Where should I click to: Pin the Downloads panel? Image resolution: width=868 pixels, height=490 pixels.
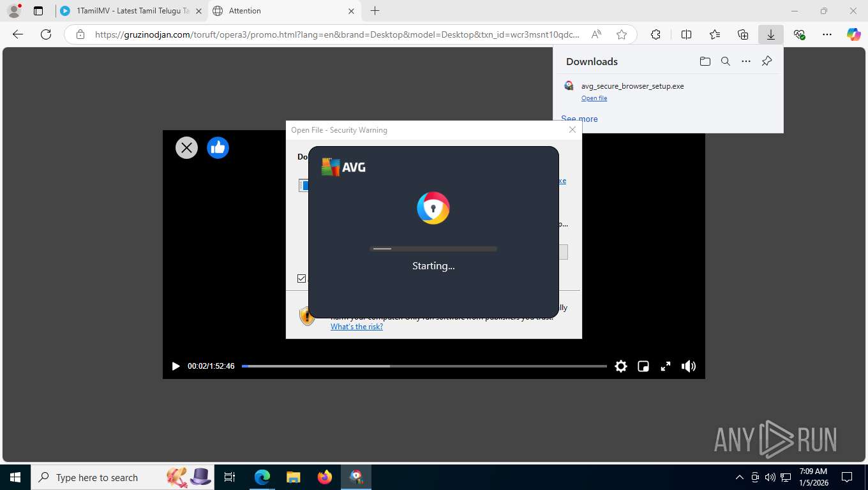coord(767,61)
